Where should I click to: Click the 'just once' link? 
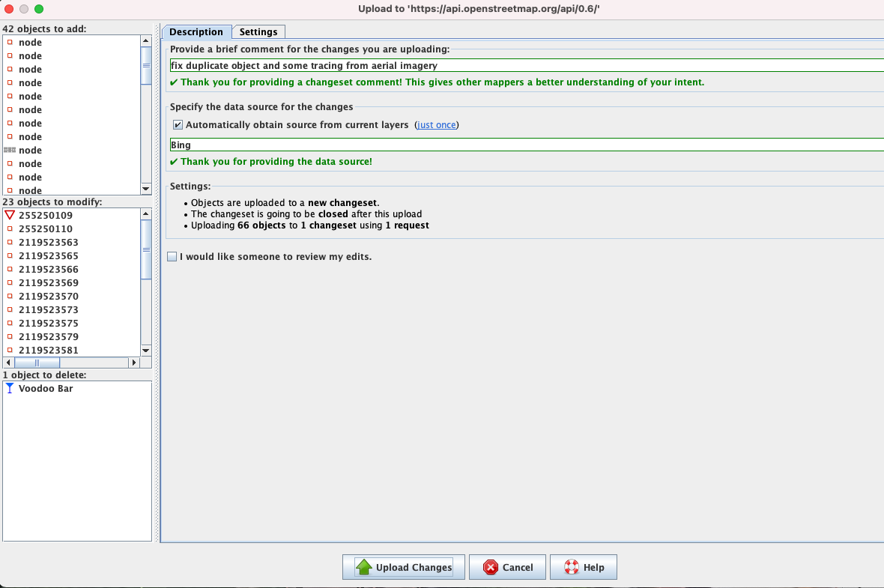tap(436, 125)
